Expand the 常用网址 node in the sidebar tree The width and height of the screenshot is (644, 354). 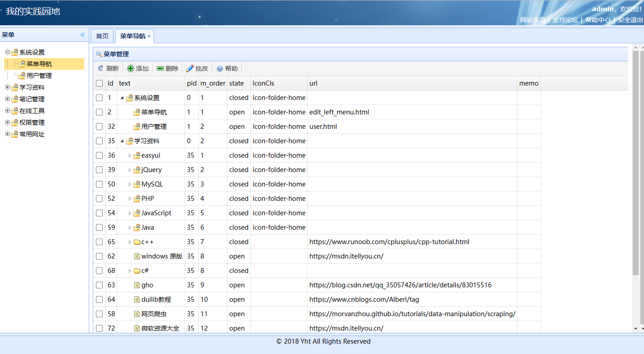pyautogui.click(x=7, y=134)
